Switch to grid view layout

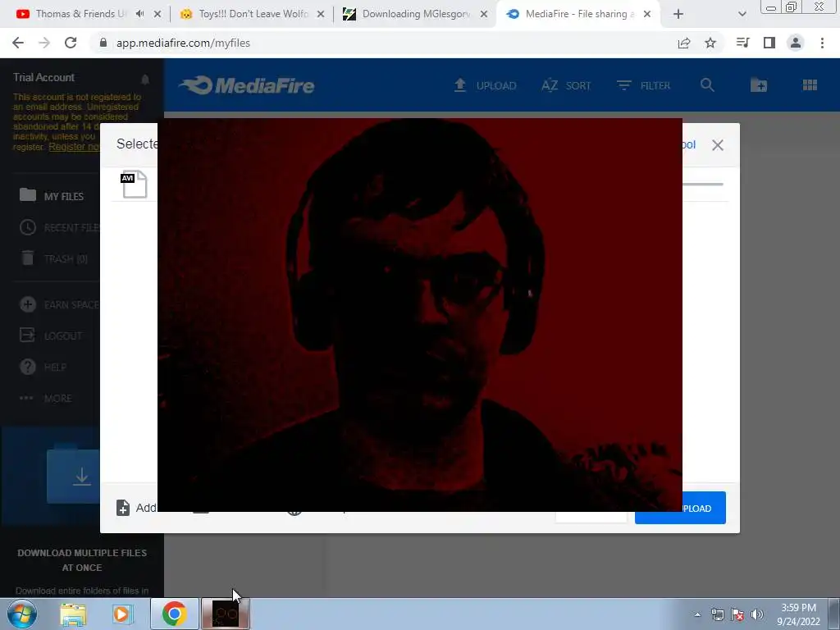810,84
